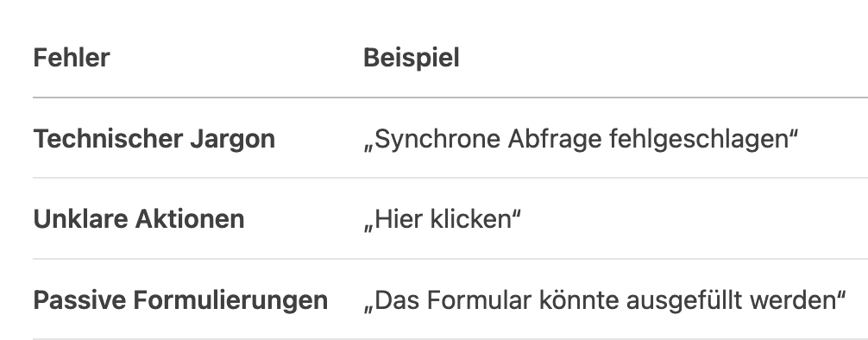Click the „Das Formular könnte ausgefüllt werden“ example
The image size is (868, 340).
coord(605,300)
